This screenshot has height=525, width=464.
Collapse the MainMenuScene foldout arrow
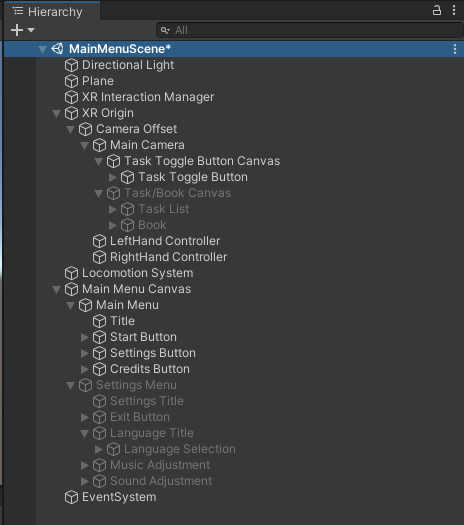(42, 50)
